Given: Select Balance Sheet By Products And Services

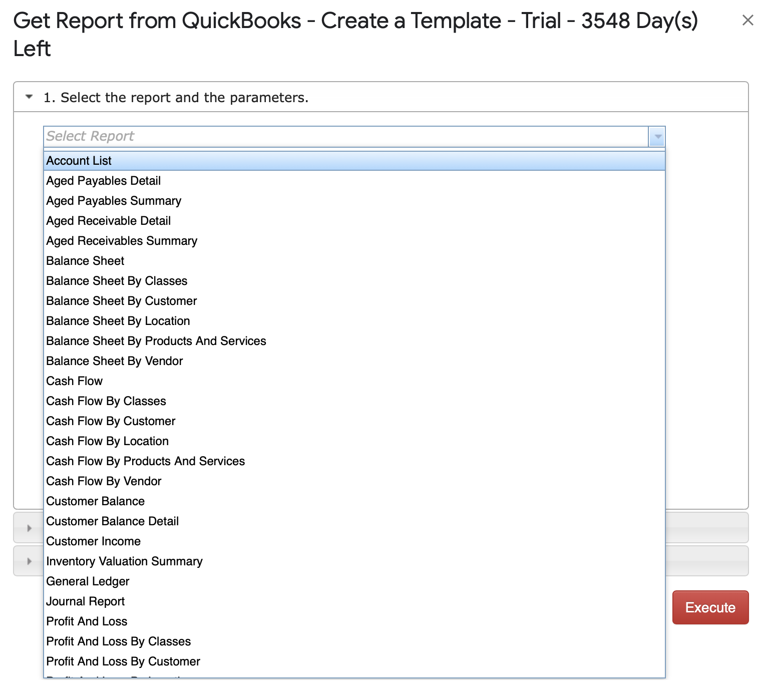Looking at the screenshot, I should tap(156, 341).
